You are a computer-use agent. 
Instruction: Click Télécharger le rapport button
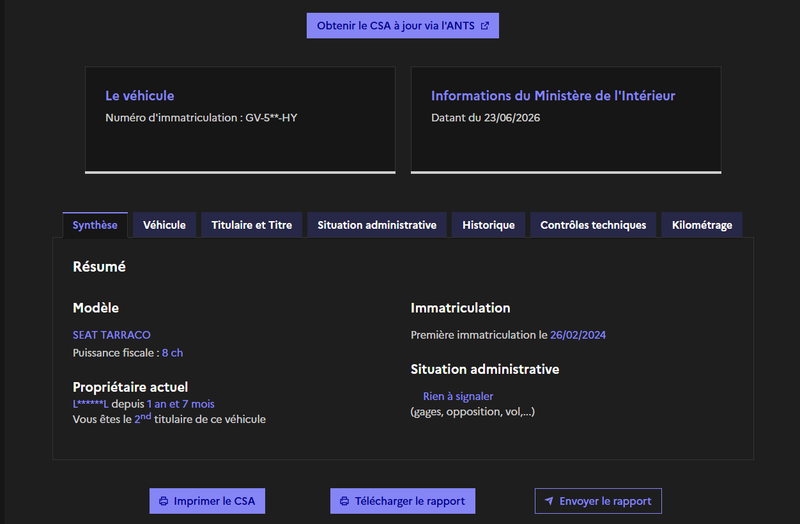pyautogui.click(x=403, y=501)
